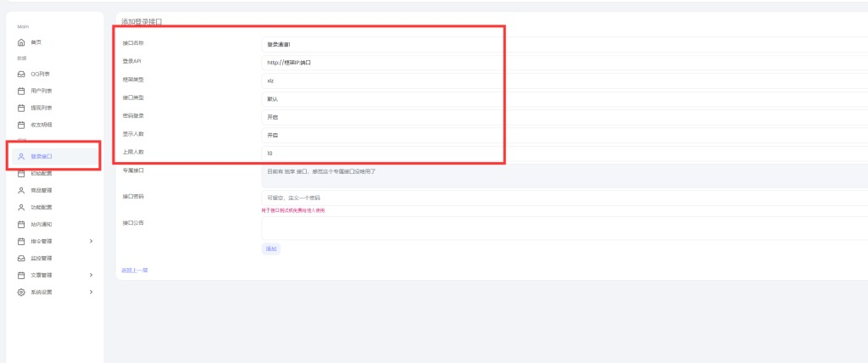Click the 添加登录接口 page heading
The height and width of the screenshot is (363, 868).
tap(142, 21)
